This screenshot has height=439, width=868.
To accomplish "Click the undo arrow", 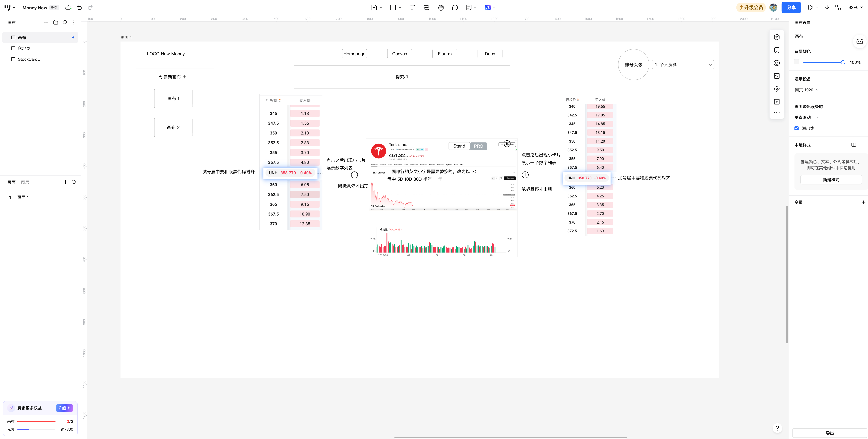I will [x=79, y=7].
